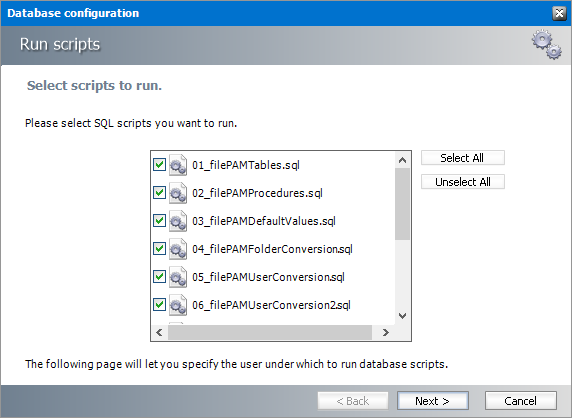Click the 03_filePAMDefaultValues.sql script icon
572x418 pixels.
[178, 221]
